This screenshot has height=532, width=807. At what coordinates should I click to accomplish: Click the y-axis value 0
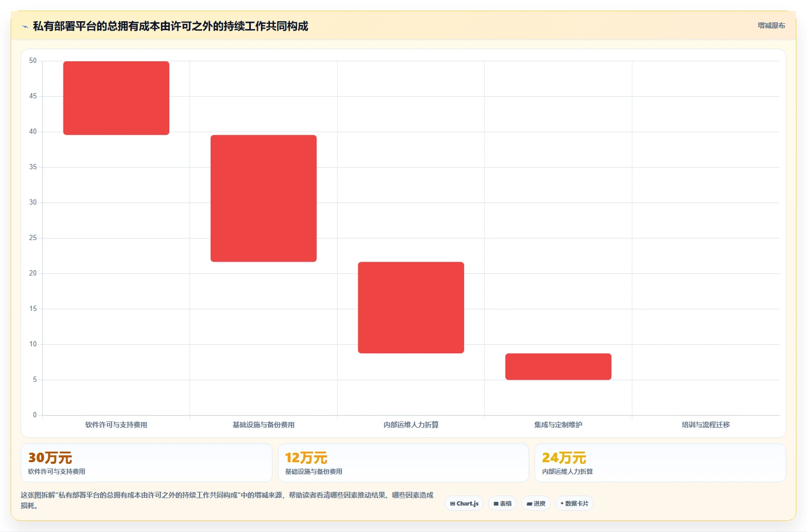[35, 415]
